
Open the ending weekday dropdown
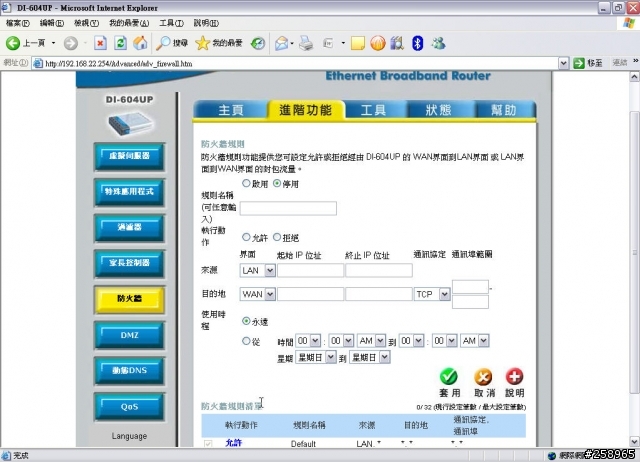pos(369,358)
